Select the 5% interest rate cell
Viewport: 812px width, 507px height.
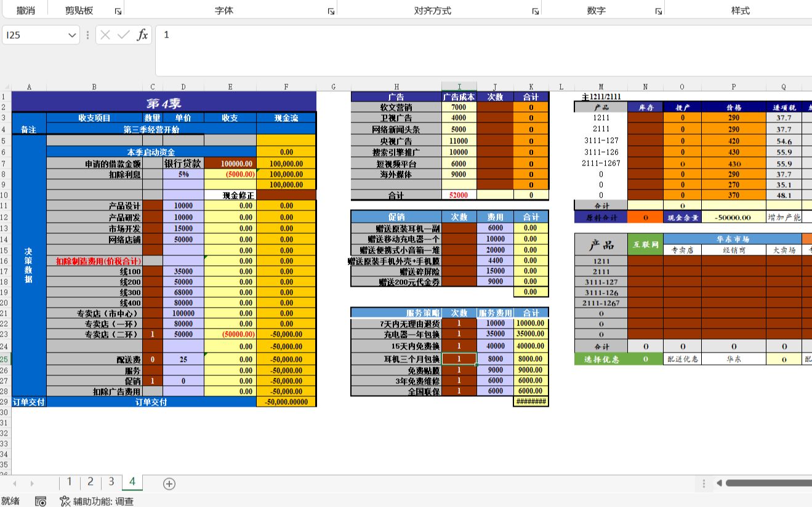183,174
